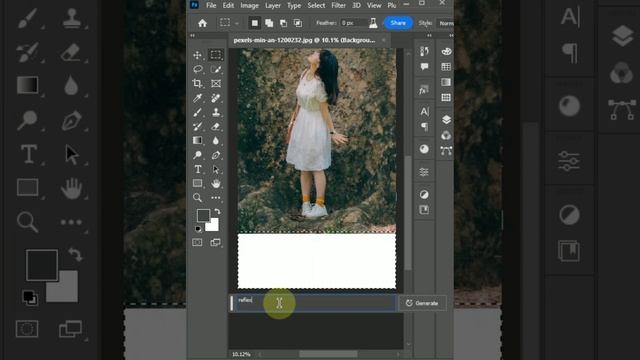
Task: Select the Frame tool
Action: click(216, 84)
